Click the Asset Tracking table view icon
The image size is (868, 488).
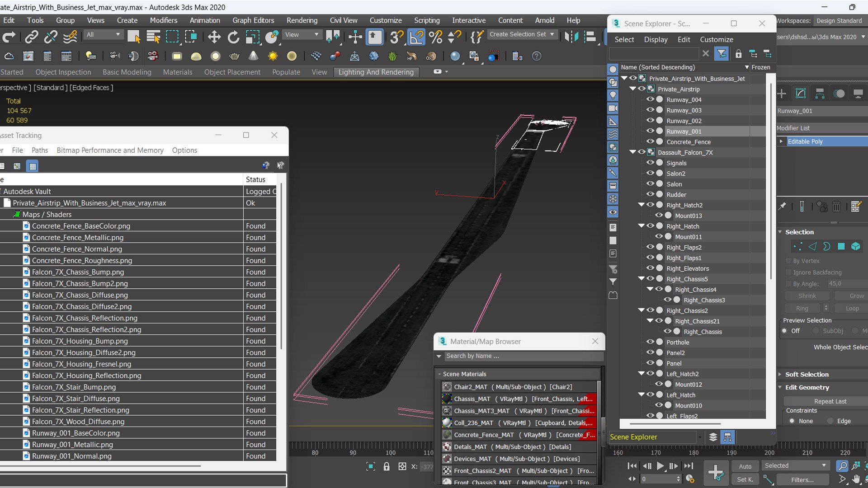coord(33,166)
